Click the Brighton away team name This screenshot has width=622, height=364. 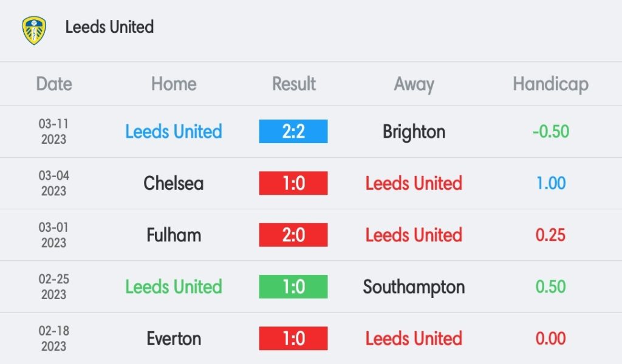(414, 132)
